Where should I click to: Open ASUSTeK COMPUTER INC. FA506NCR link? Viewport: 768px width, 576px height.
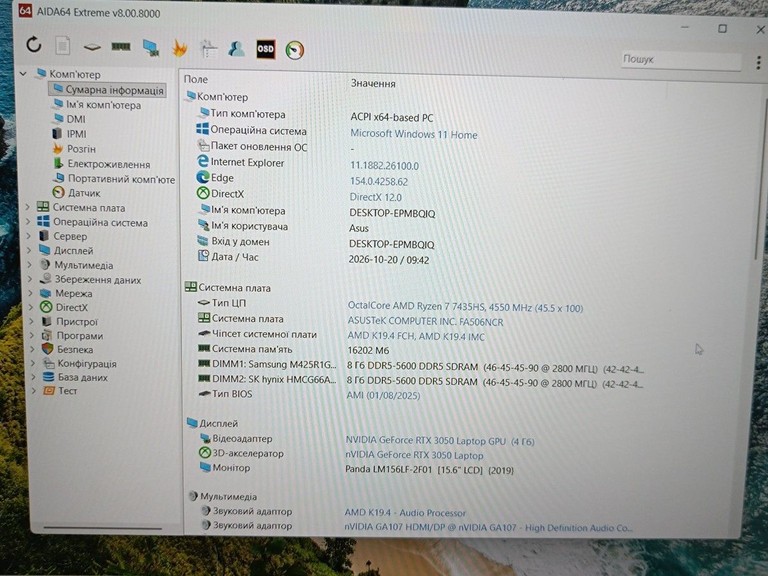[x=426, y=322]
